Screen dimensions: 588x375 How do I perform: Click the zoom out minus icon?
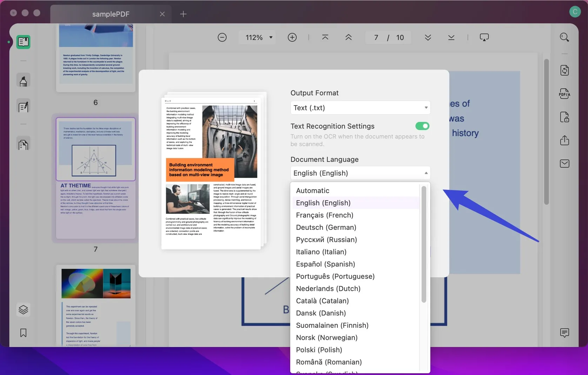click(222, 37)
